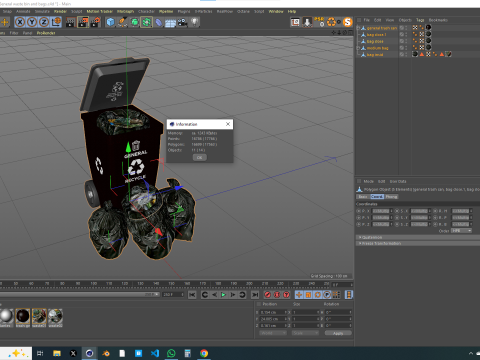Click Apply in Coordinates manager
Viewport: 480px width, 360px height.
pyautogui.click(x=338, y=333)
